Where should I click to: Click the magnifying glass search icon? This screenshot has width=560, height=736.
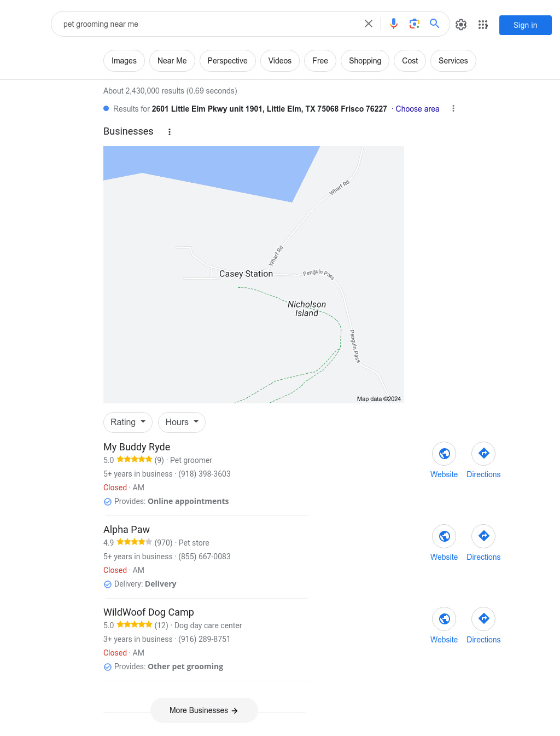tap(435, 24)
